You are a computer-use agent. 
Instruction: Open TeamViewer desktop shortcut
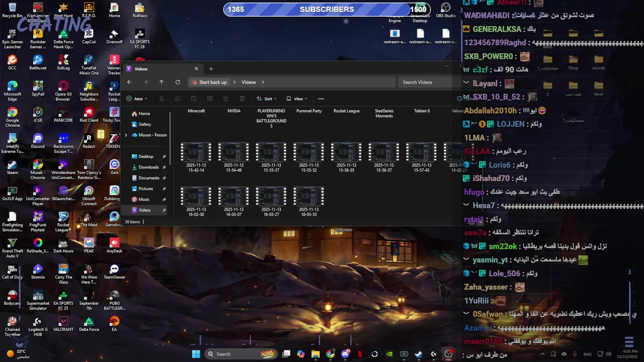click(x=114, y=271)
